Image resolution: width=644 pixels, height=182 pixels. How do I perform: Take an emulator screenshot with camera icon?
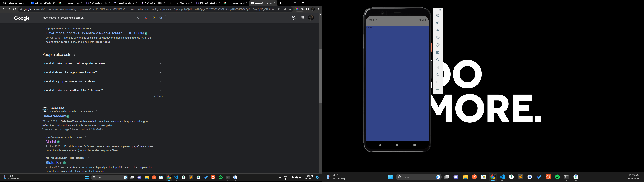[x=438, y=53]
